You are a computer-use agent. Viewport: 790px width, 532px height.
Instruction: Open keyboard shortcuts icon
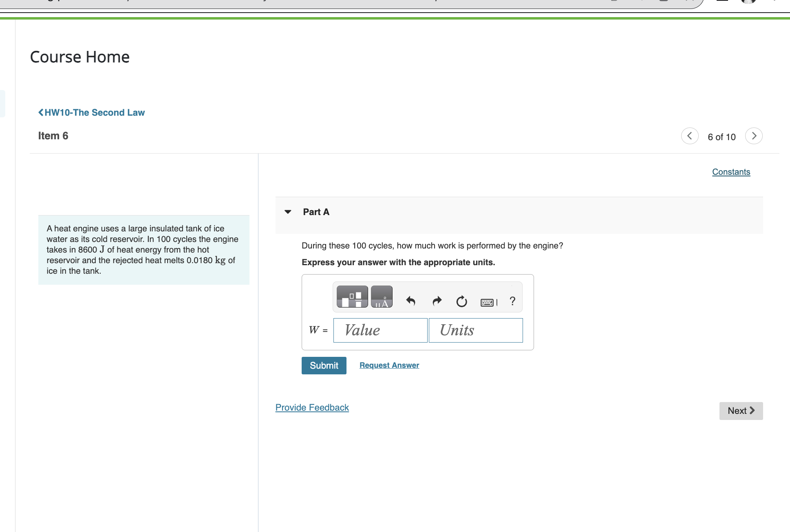[x=488, y=302]
